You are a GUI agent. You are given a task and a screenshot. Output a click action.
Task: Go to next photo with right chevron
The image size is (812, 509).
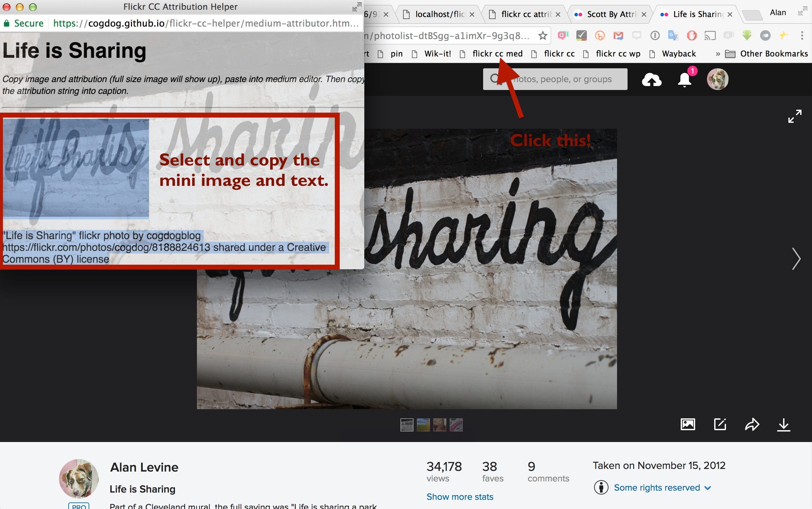pyautogui.click(x=796, y=258)
